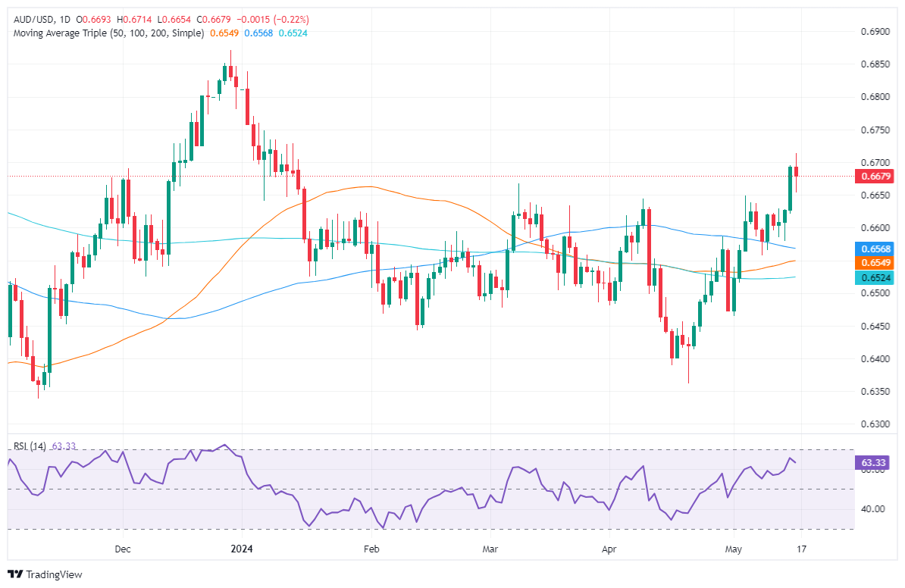The width and height of the screenshot is (905, 588).
Task: Click the red 0.6679 current price label
Action: pos(874,177)
